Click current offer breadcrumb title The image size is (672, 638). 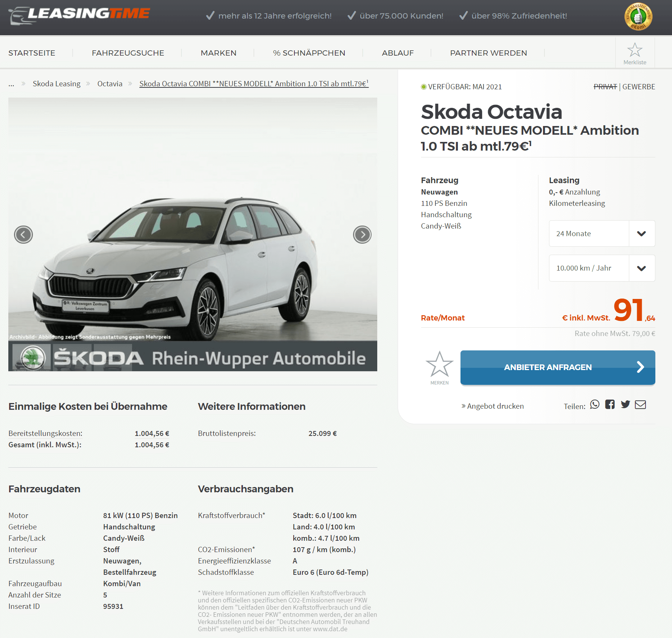[x=254, y=84]
